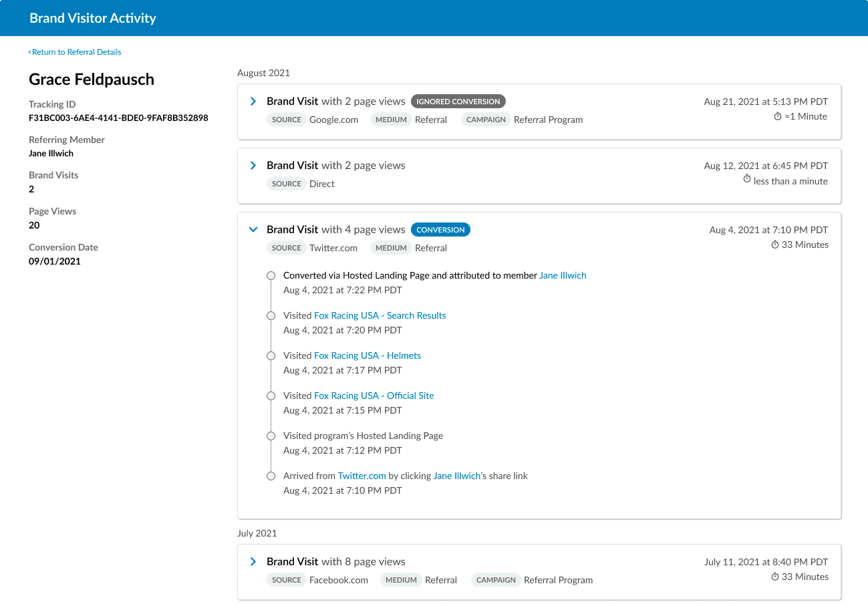Open Fox Racing USA - Official Site link

point(374,396)
